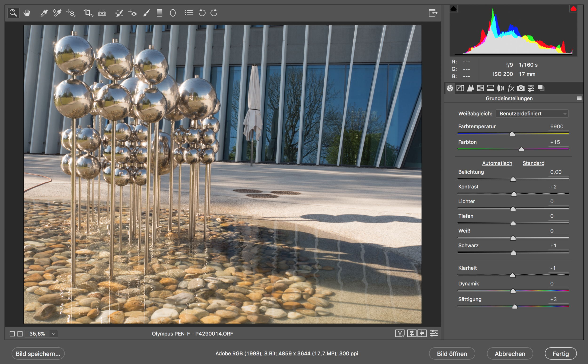
Task: Click the Tiefen slider handle
Action: tap(513, 224)
